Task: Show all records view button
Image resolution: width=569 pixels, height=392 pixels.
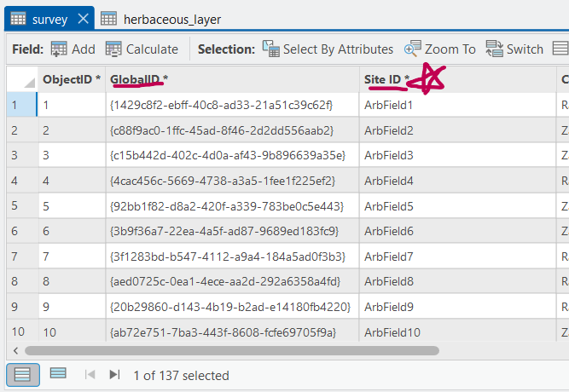Action: 23,374
